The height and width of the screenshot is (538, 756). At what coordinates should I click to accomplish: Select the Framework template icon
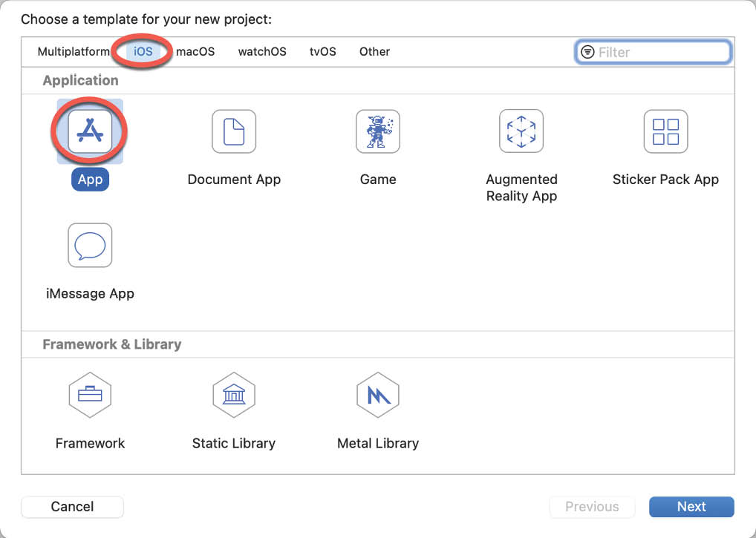point(90,395)
